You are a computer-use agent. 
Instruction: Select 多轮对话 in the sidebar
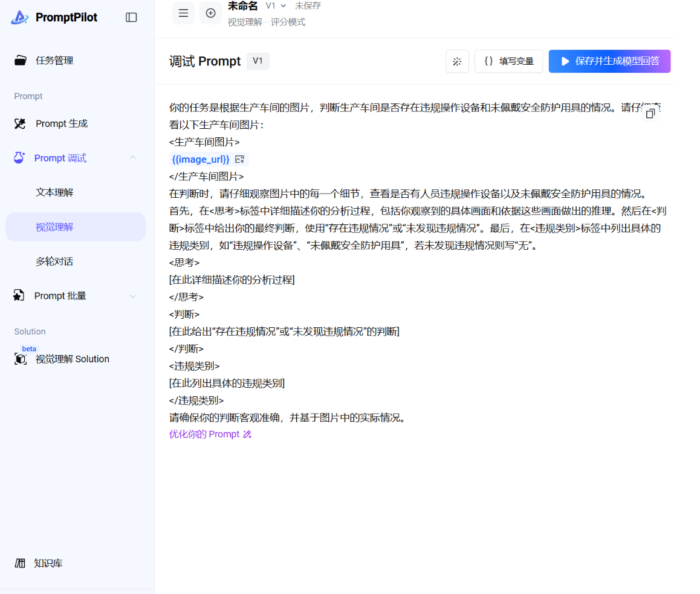click(54, 261)
